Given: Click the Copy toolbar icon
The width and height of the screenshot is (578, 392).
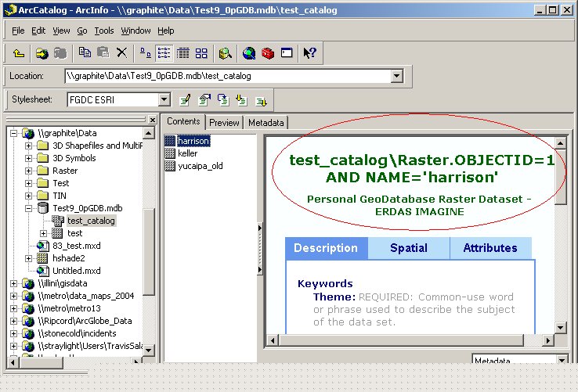Looking at the screenshot, I should pos(85,52).
